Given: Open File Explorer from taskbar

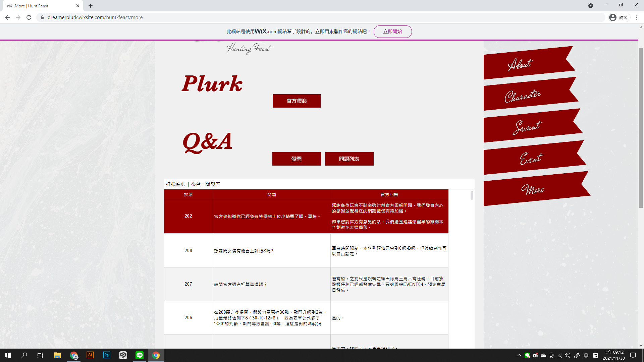Looking at the screenshot, I should point(57,355).
